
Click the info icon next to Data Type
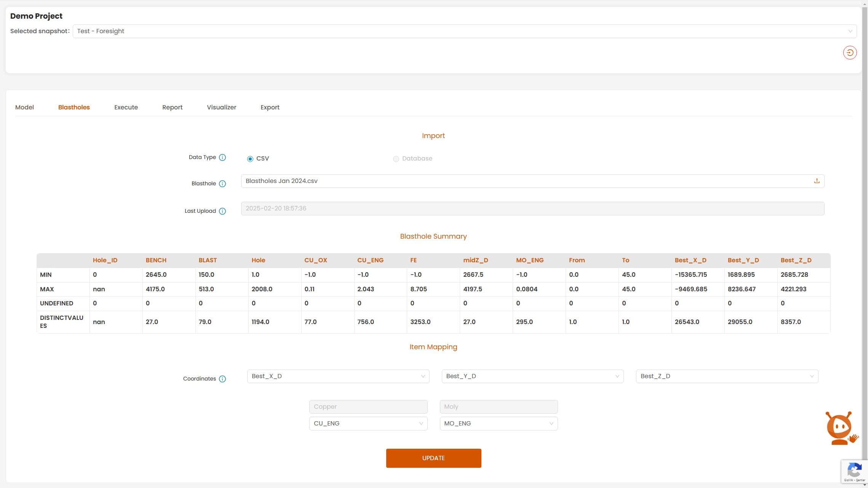tap(222, 157)
